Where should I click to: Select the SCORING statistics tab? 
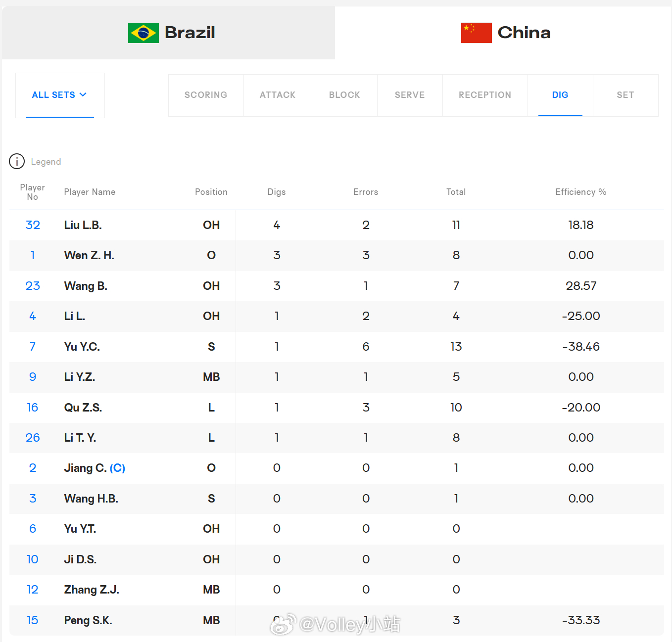(206, 95)
